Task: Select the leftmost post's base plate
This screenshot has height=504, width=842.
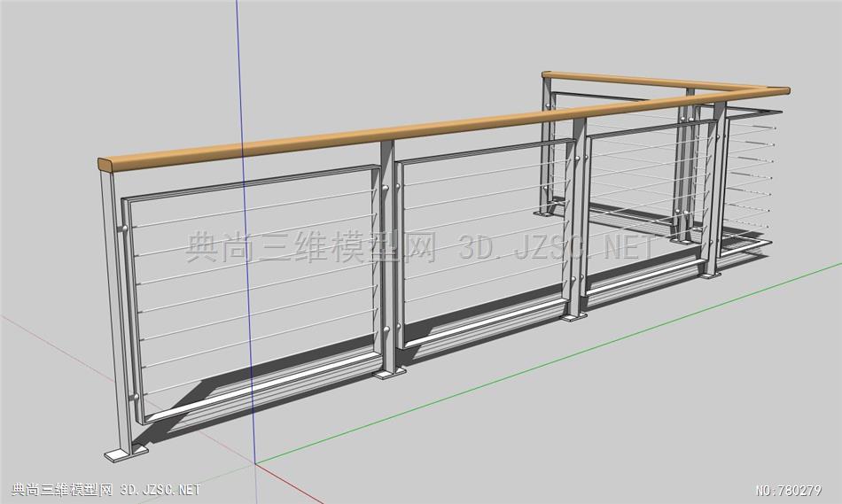Action: pyautogui.click(x=126, y=453)
